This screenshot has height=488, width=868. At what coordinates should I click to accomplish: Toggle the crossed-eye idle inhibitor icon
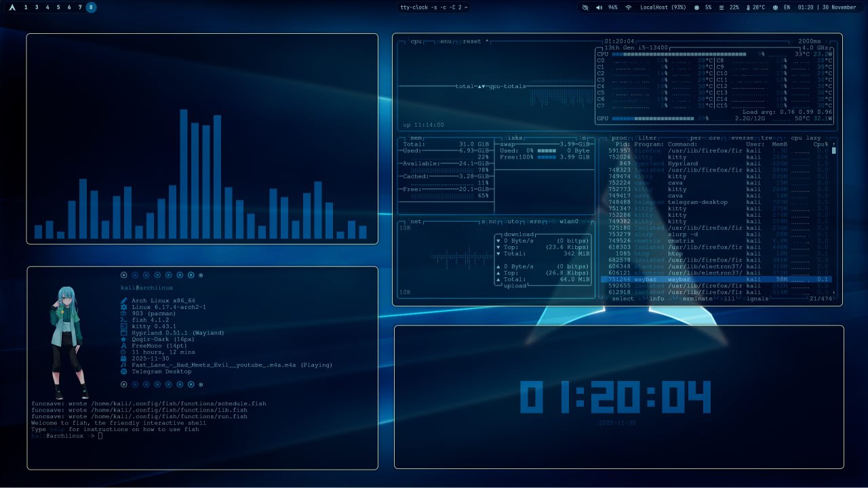[x=585, y=7]
